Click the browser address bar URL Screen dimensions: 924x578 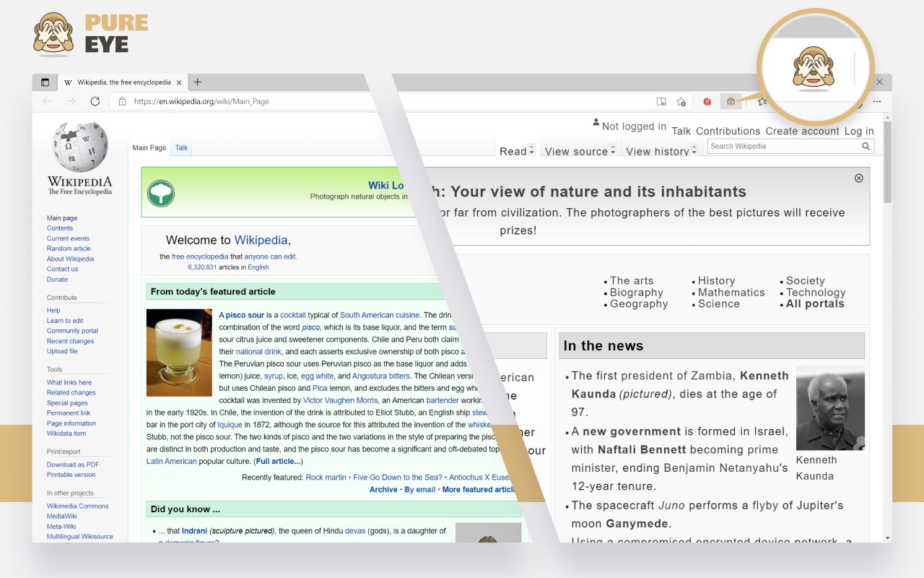pyautogui.click(x=201, y=102)
